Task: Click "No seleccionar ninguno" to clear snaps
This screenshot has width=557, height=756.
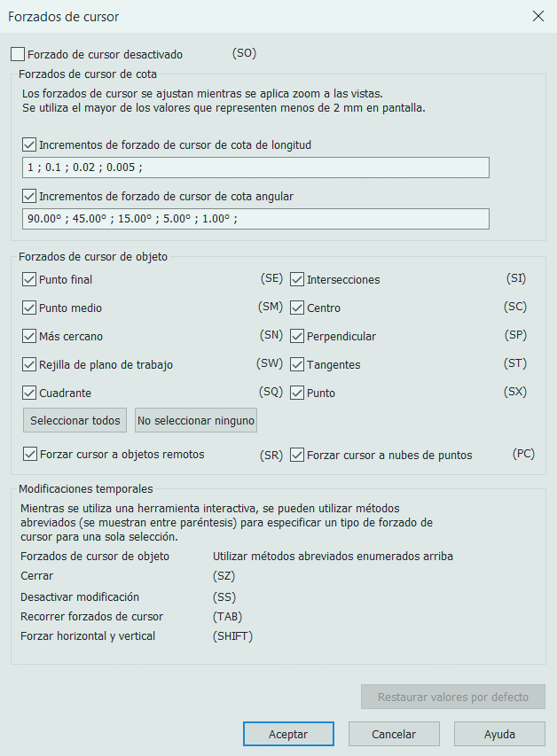Action: (195, 419)
